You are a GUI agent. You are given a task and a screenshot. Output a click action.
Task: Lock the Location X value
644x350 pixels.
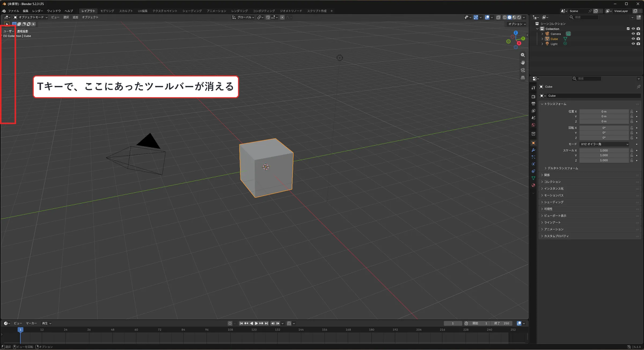click(632, 112)
